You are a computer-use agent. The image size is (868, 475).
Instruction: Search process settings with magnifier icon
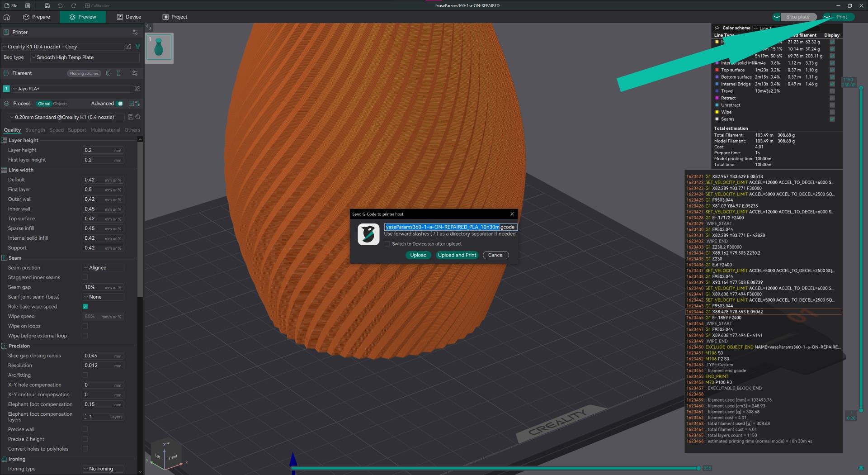pyautogui.click(x=138, y=117)
